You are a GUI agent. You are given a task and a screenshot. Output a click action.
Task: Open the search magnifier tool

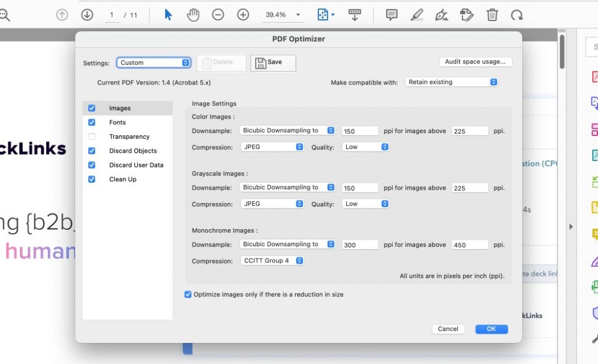[3, 15]
